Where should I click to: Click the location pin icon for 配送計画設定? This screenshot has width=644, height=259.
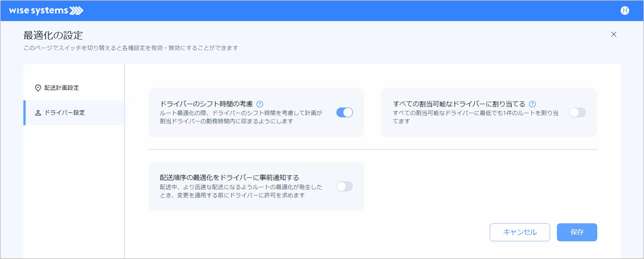click(x=38, y=88)
